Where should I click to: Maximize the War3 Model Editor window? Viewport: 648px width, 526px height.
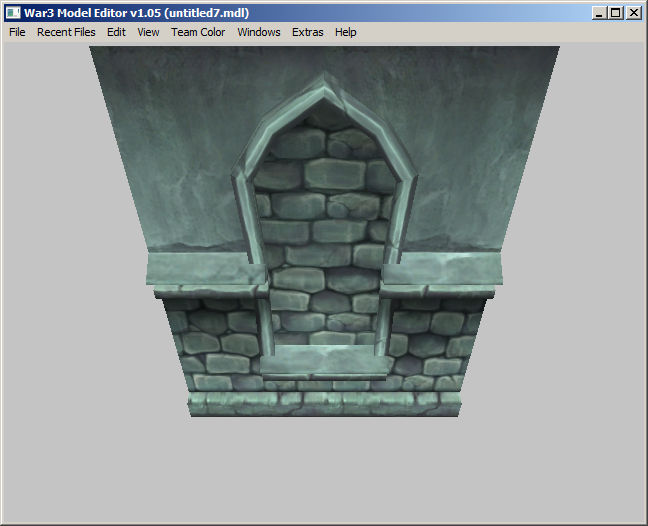[616, 13]
